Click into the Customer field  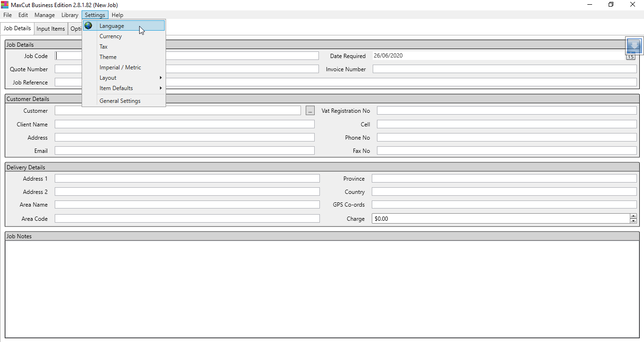click(178, 110)
